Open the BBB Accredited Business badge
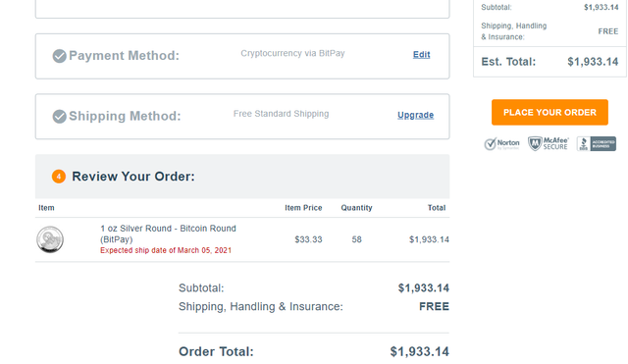The height and width of the screenshot is (364, 628). (597, 144)
